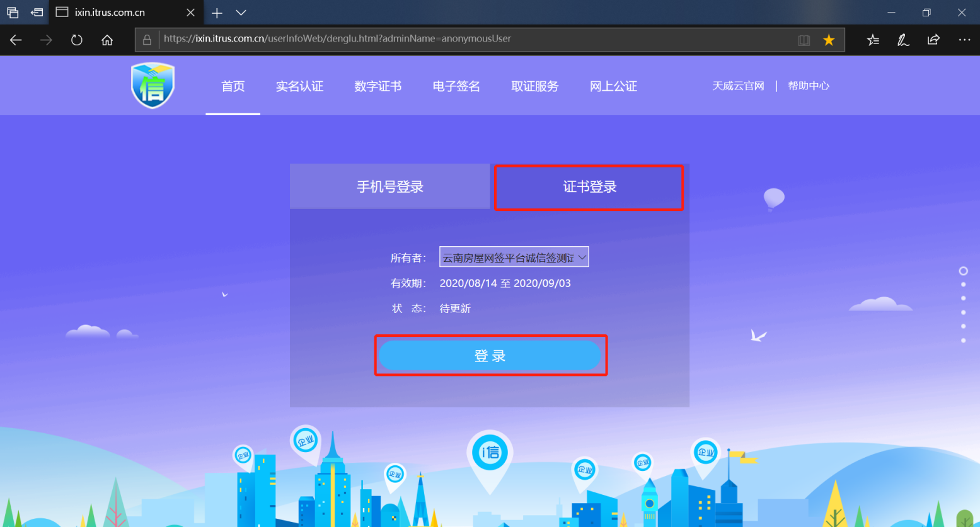This screenshot has width=980, height=527.
Task: Go to browser home page
Action: (x=107, y=40)
